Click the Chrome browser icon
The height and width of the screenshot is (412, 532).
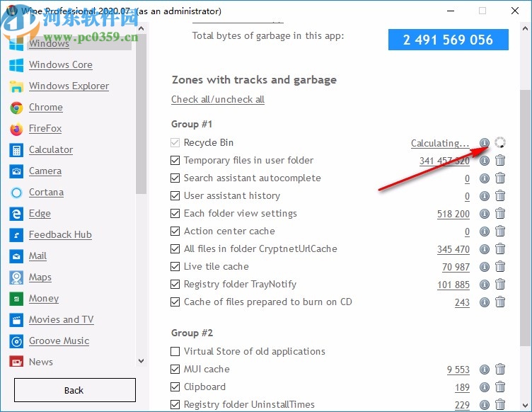point(16,108)
